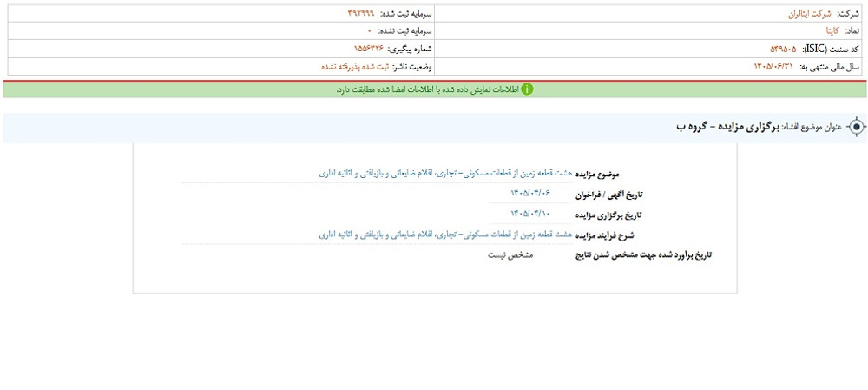Select the registered capital value 393999
The width and height of the screenshot is (868, 390).
[361, 13]
